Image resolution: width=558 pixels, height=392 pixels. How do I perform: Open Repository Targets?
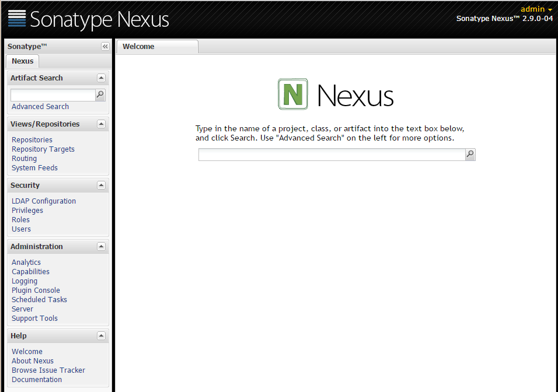coord(43,149)
